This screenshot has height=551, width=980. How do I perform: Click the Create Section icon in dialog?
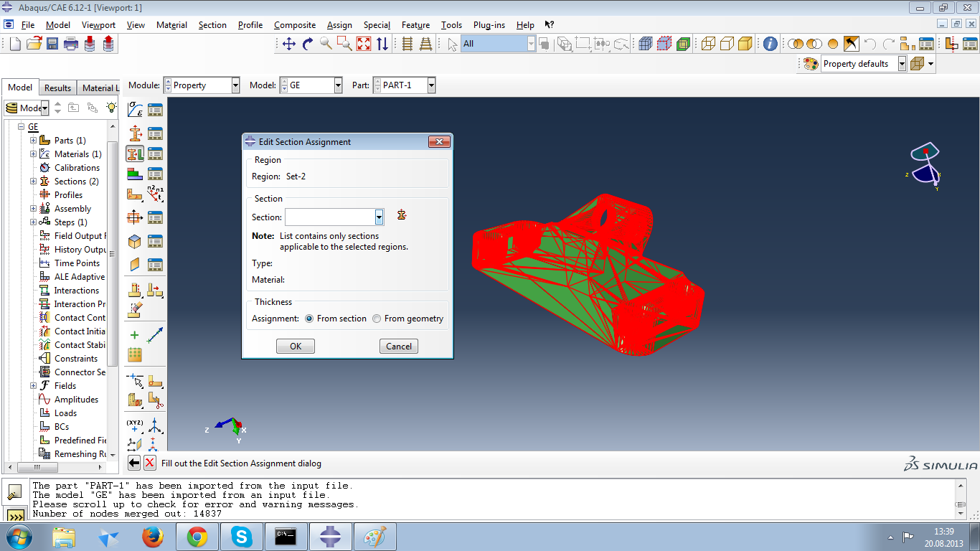pyautogui.click(x=402, y=215)
